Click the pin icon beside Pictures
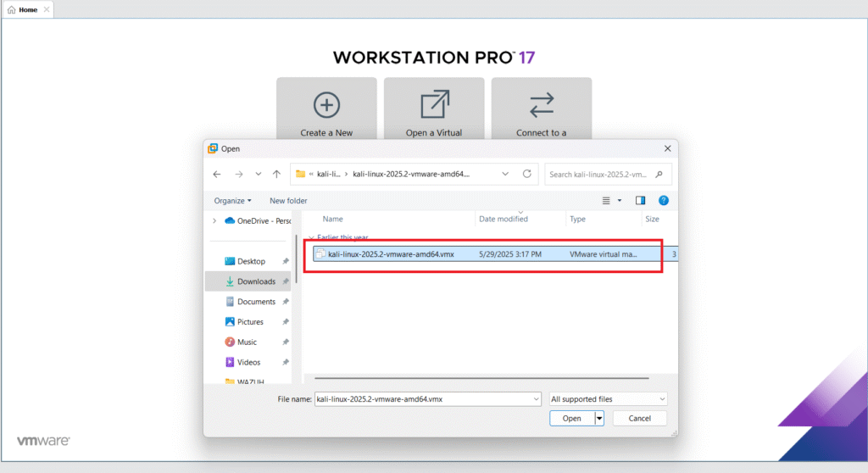This screenshot has width=868, height=473. [x=286, y=322]
